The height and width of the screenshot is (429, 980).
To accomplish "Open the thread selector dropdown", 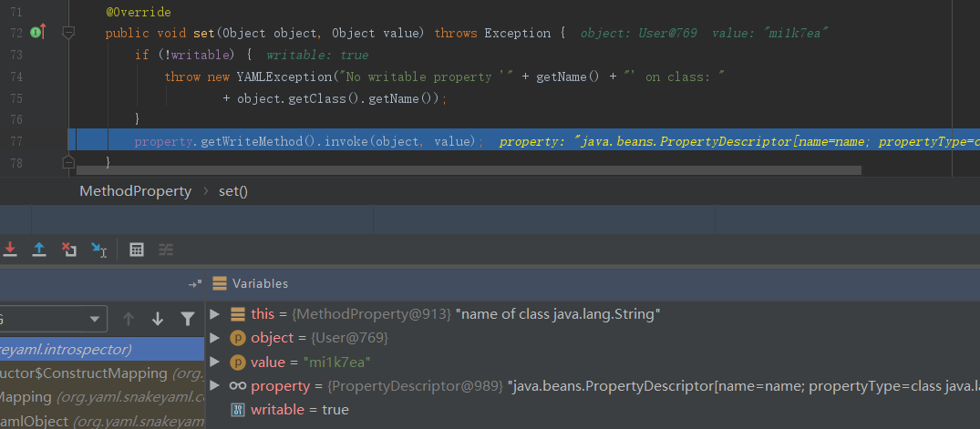I will pyautogui.click(x=53, y=319).
